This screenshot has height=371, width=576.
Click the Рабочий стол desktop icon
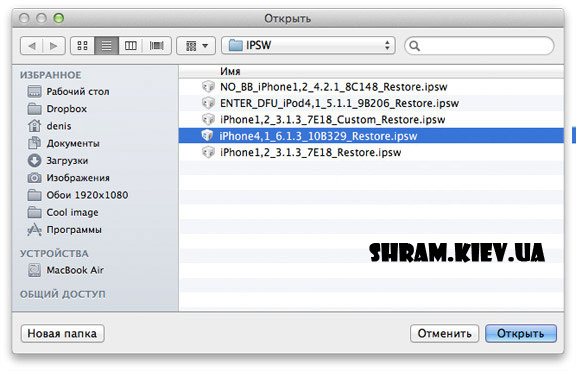[35, 91]
